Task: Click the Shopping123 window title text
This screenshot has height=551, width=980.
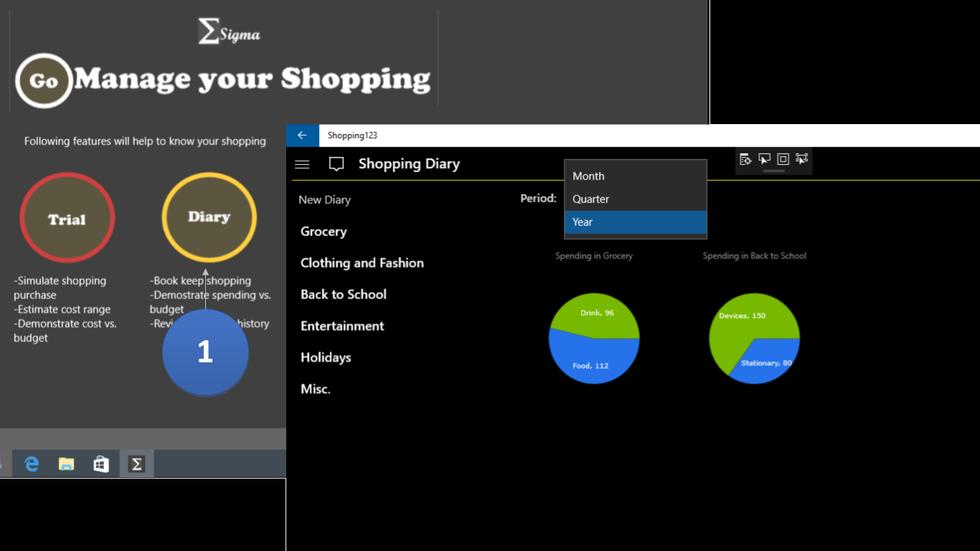Action: click(352, 136)
